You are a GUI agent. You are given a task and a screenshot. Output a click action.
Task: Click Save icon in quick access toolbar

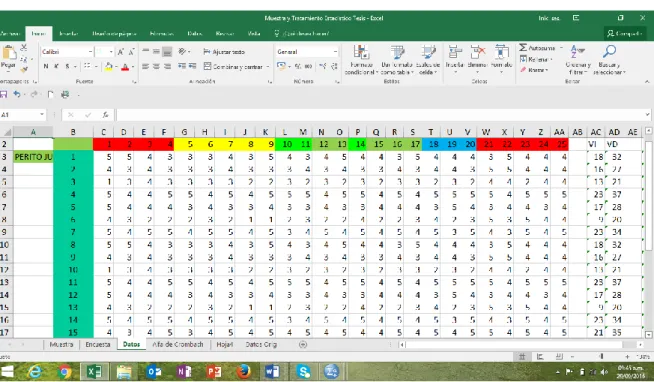(4, 95)
